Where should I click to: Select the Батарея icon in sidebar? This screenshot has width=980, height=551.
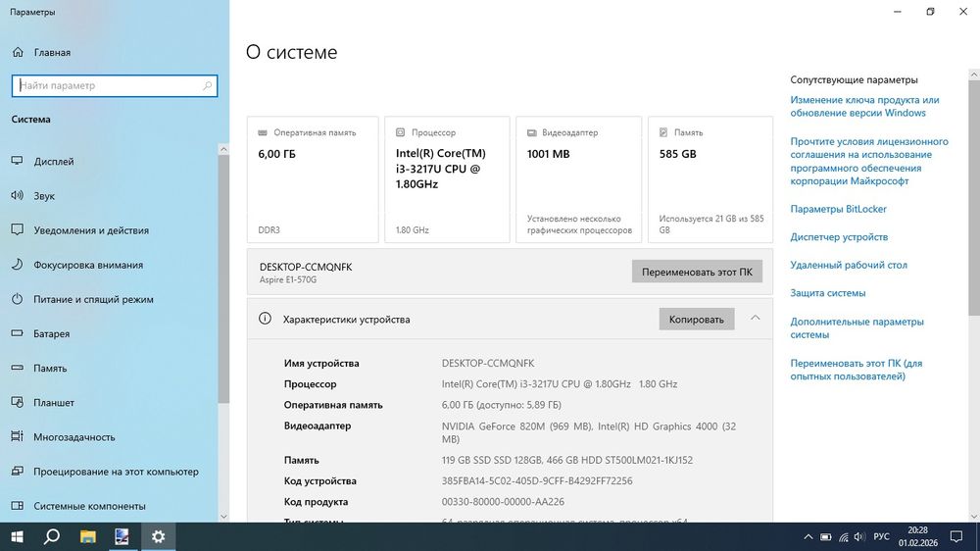tap(17, 333)
